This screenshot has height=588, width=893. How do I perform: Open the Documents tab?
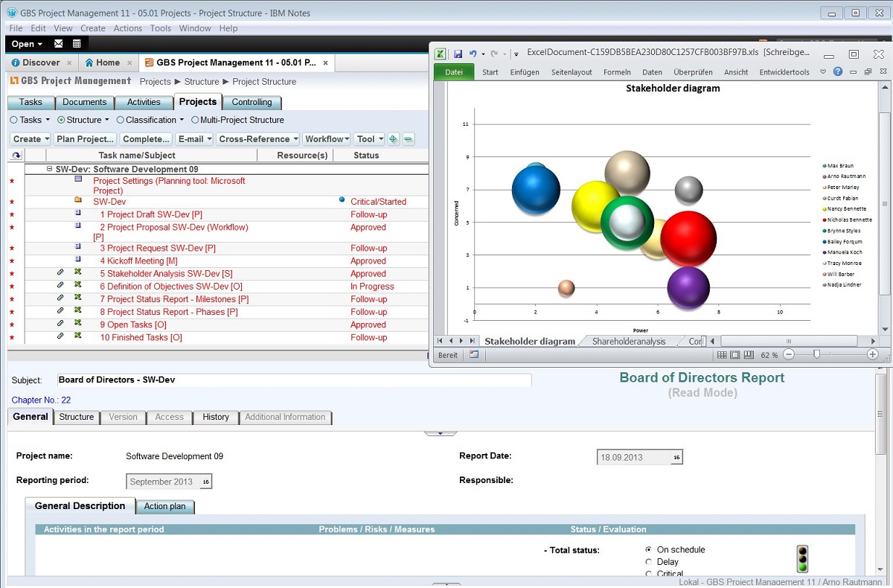point(85,102)
